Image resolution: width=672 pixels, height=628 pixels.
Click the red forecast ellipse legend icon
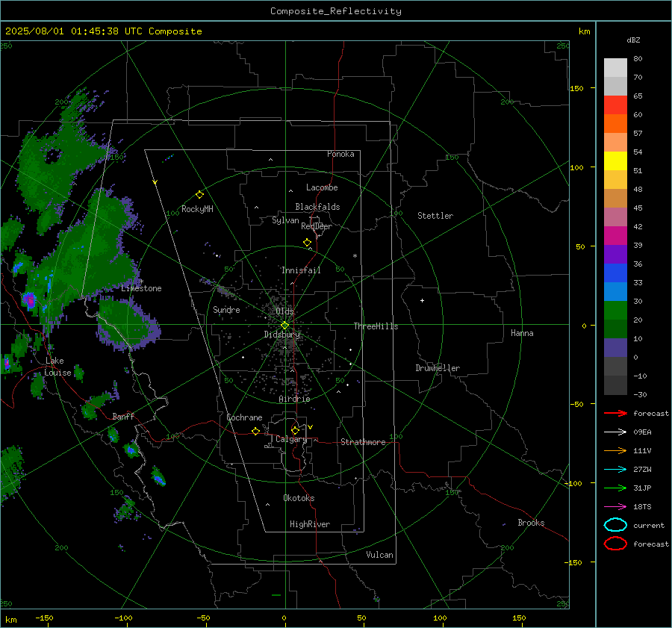(x=615, y=544)
